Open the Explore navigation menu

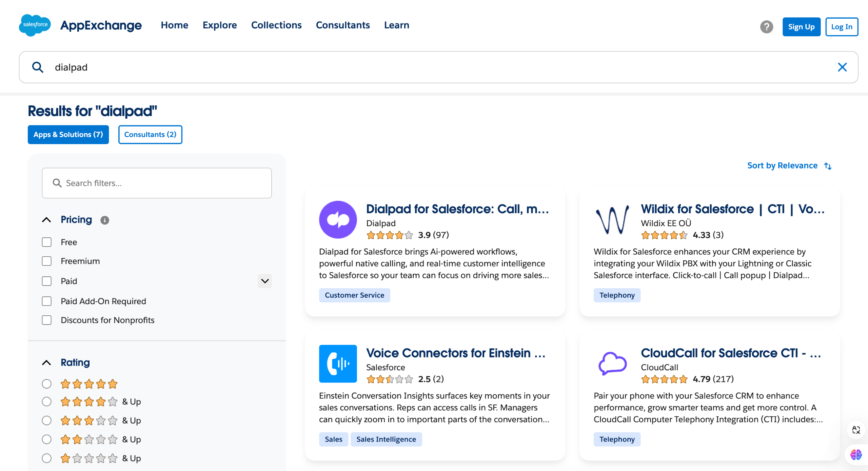click(220, 25)
